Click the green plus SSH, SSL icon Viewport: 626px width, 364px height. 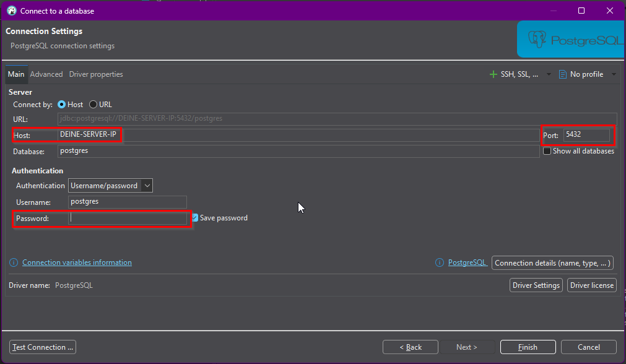point(493,74)
